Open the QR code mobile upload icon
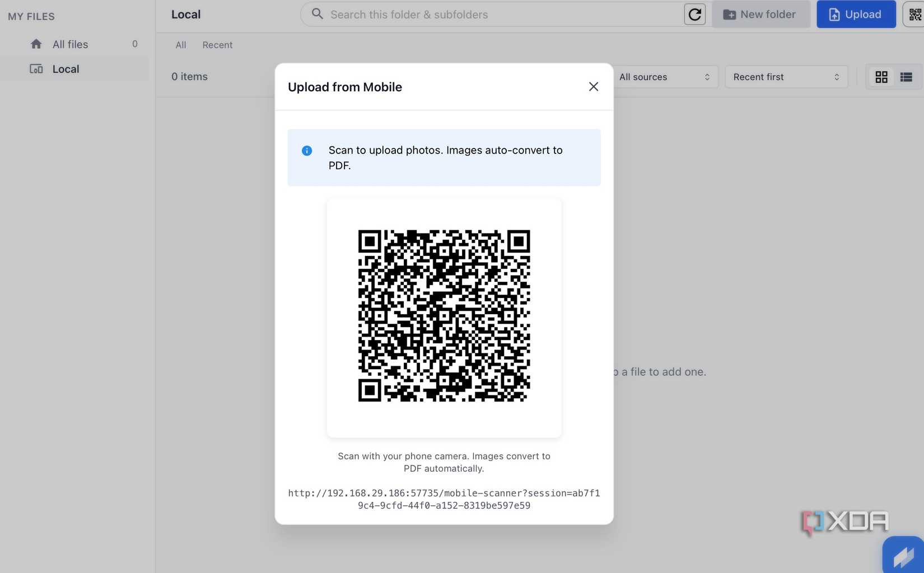The height and width of the screenshot is (573, 924). (x=914, y=15)
